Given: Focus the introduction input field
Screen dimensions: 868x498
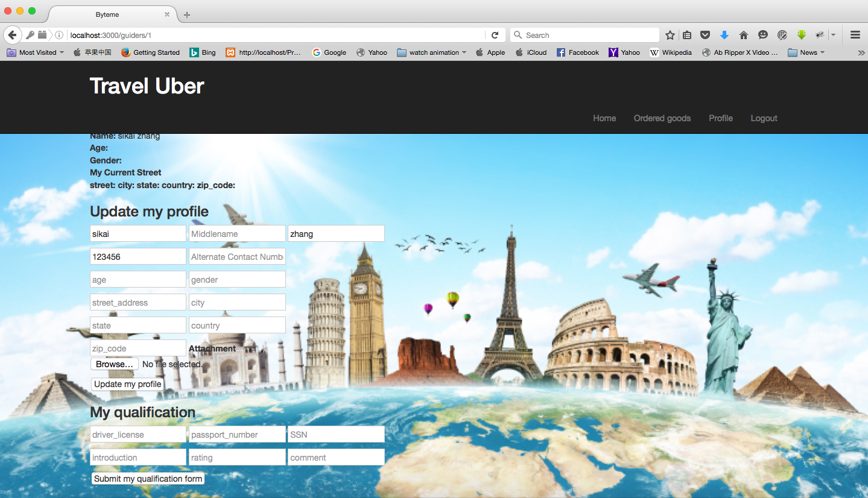Looking at the screenshot, I should point(138,457).
